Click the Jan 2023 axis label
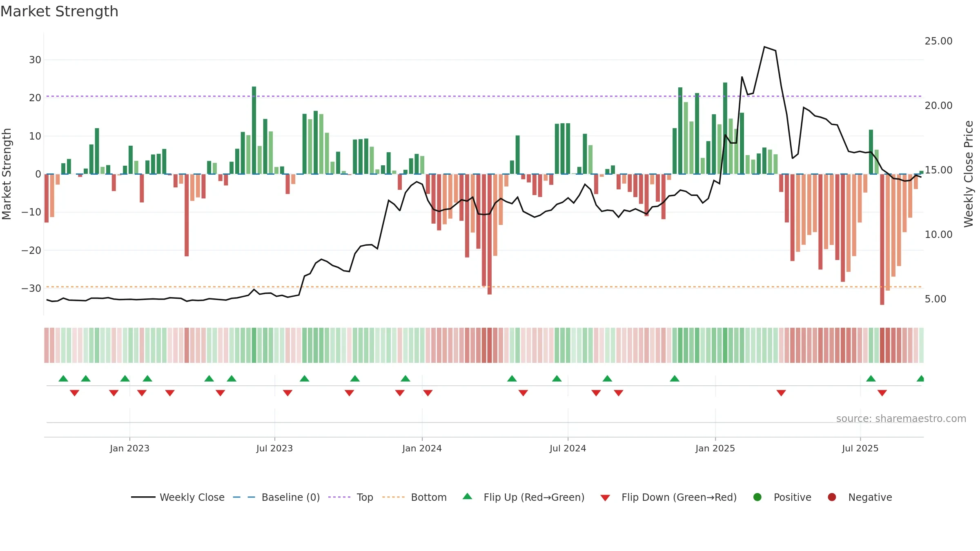 [x=129, y=448]
